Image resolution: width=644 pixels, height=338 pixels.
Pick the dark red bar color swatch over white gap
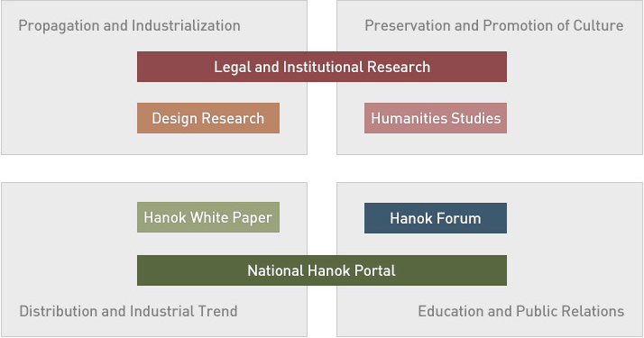click(322, 67)
